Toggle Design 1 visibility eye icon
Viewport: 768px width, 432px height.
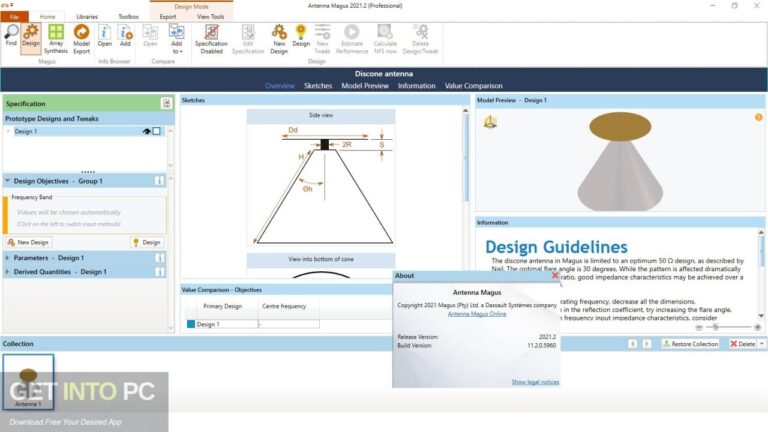[146, 131]
